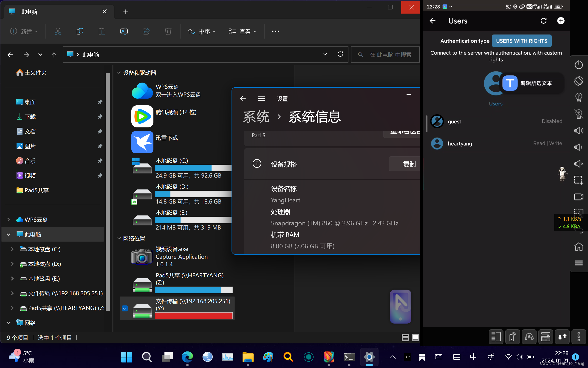The image size is (588, 368).
Task: Click the power icon in side panel
Action: 579,65
